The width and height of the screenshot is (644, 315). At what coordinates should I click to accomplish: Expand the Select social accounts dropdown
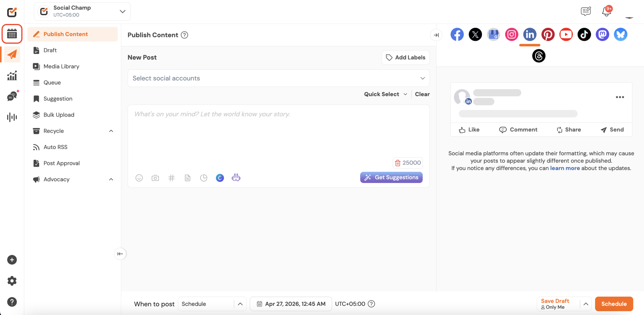click(278, 78)
